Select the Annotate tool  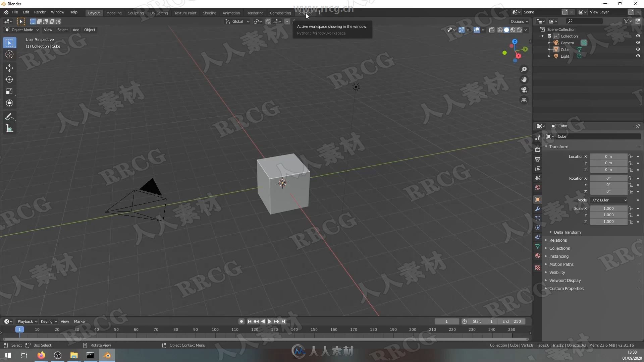click(10, 117)
